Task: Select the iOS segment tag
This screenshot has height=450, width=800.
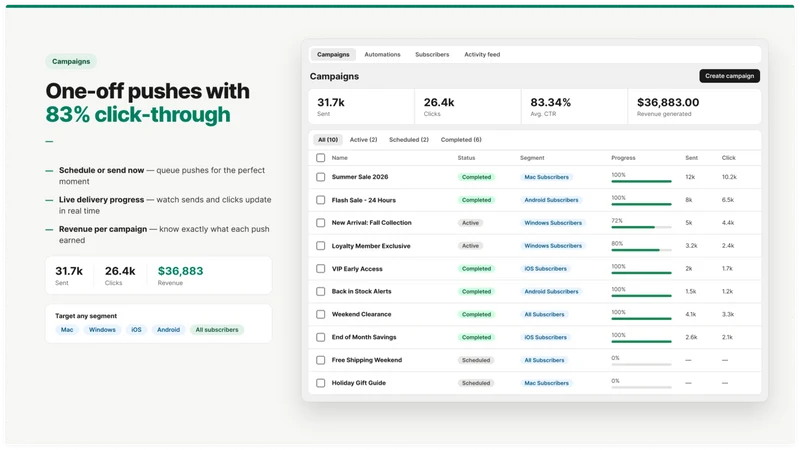Action: tap(136, 330)
